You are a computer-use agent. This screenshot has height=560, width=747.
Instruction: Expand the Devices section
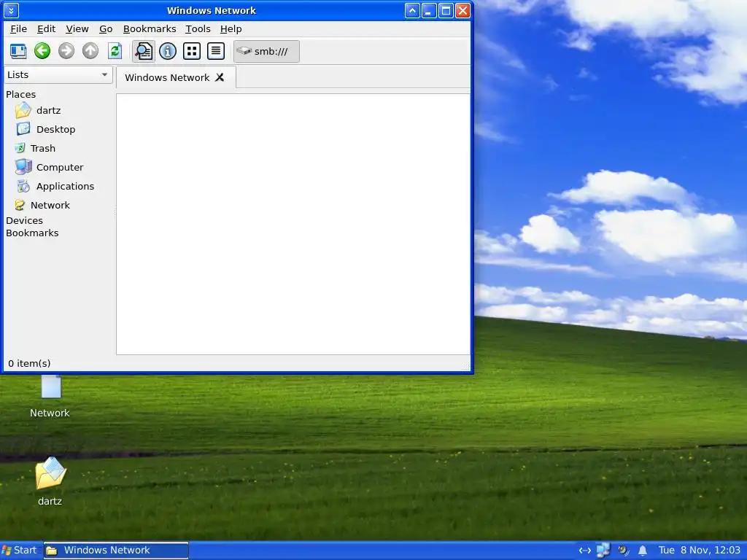coord(24,220)
